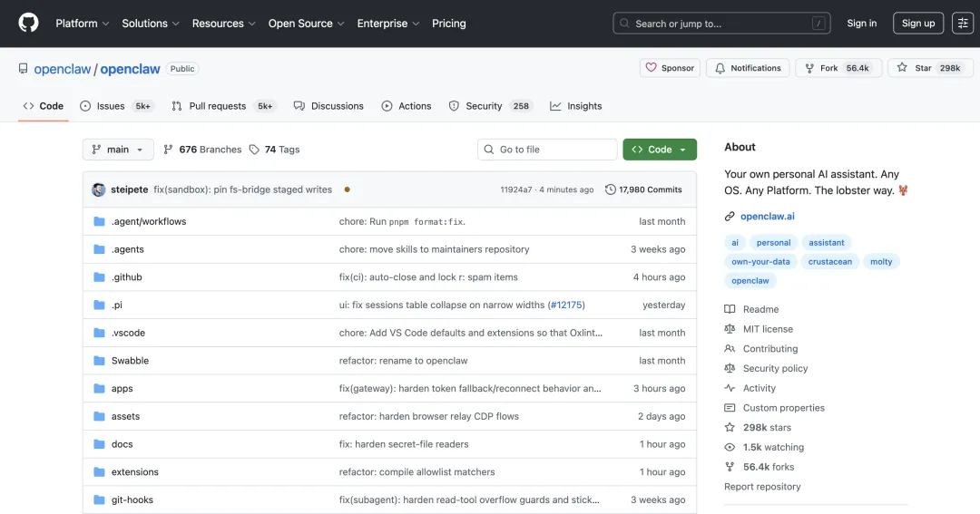
Task: Click the openclaw.ai website link
Action: [768, 217]
